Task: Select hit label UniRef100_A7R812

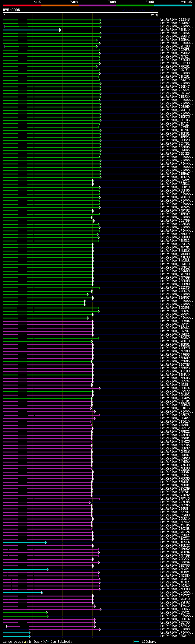Action: coord(175,636)
